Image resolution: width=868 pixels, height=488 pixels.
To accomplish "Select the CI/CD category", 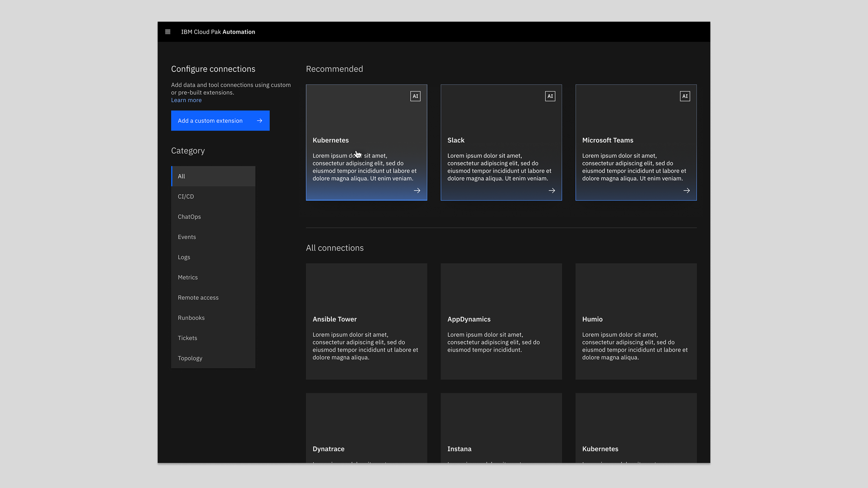I will 213,196.
